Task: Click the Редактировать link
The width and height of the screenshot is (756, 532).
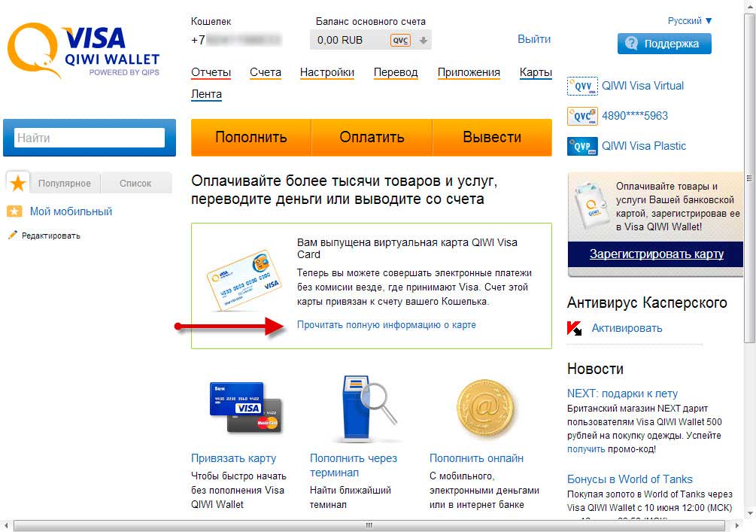Action: coord(50,236)
